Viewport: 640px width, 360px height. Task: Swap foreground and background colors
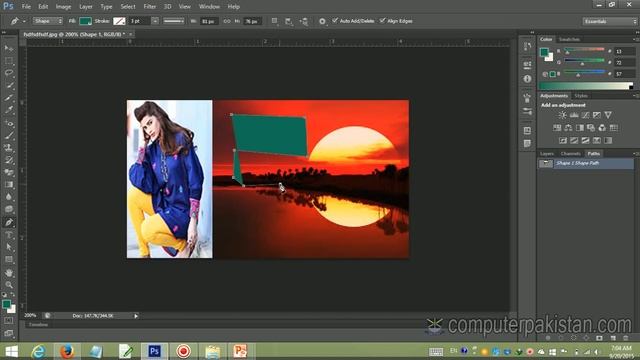pyautogui.click(x=13, y=294)
